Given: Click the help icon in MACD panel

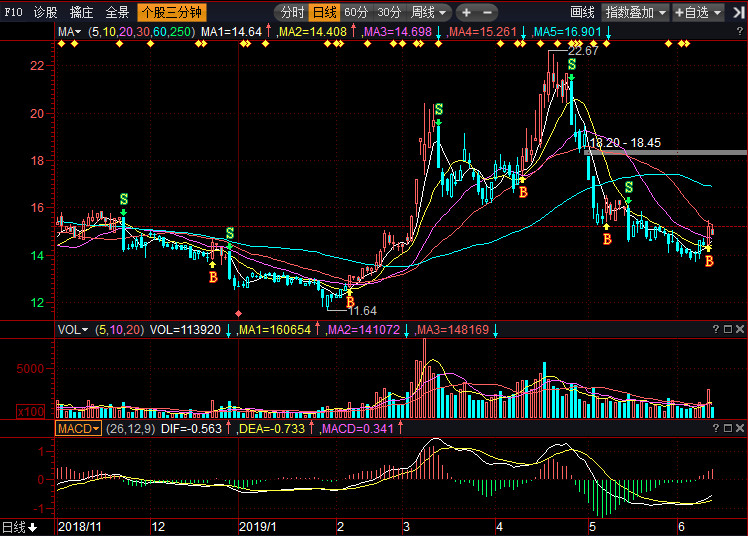Looking at the screenshot, I should pyautogui.click(x=715, y=428).
